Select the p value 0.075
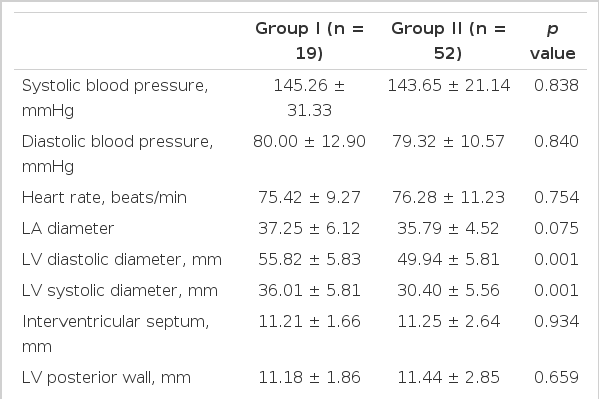Screen dimensions: 599x399 pos(556,229)
